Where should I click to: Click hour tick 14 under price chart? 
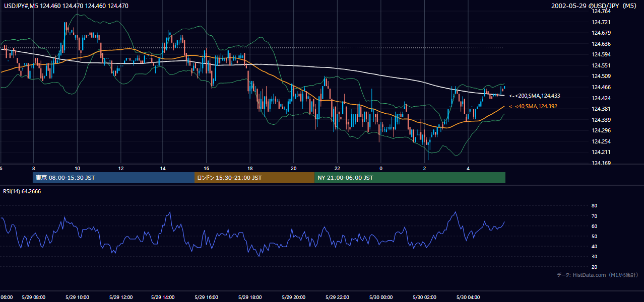click(163, 168)
